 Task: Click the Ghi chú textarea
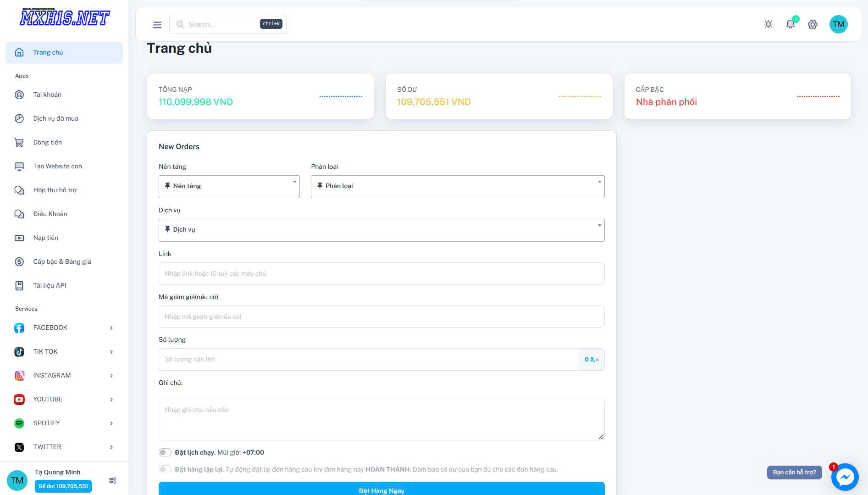[381, 419]
